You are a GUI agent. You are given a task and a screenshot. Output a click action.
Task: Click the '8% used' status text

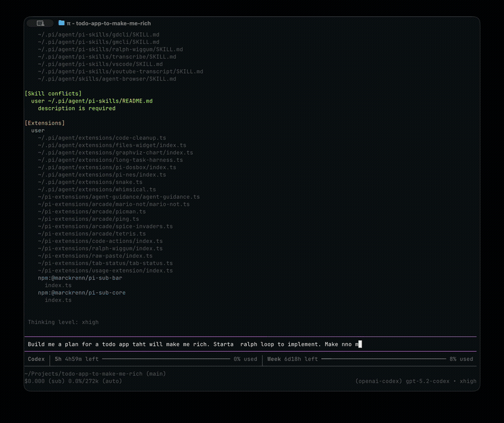click(461, 359)
